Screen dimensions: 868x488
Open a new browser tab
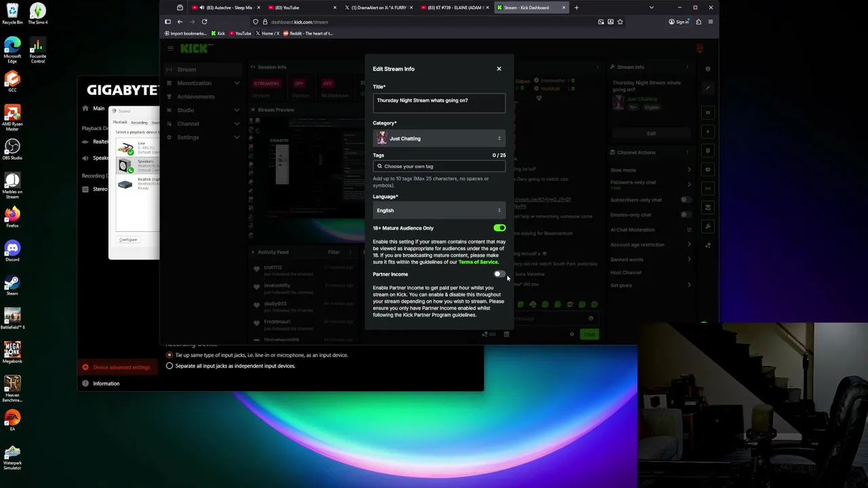pyautogui.click(x=576, y=7)
